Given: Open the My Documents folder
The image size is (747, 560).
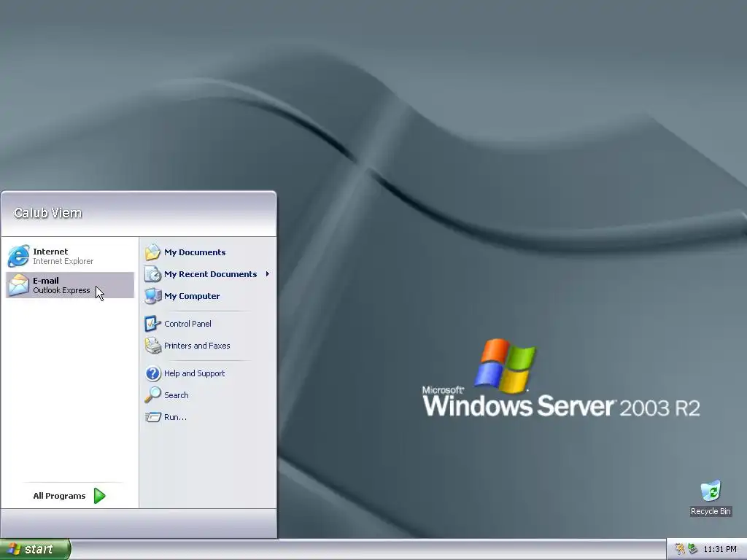Looking at the screenshot, I should pyautogui.click(x=207, y=252).
